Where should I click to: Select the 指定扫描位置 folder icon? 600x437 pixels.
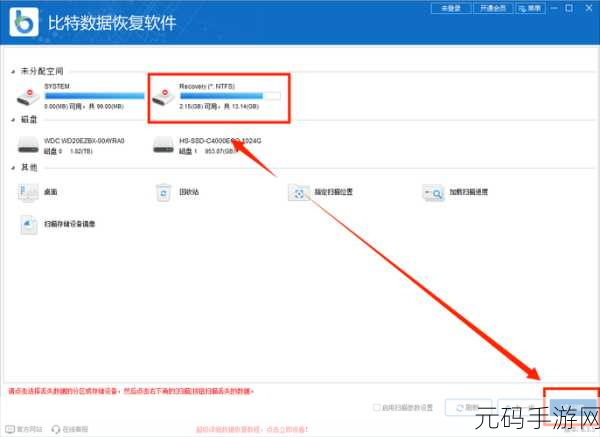298,192
